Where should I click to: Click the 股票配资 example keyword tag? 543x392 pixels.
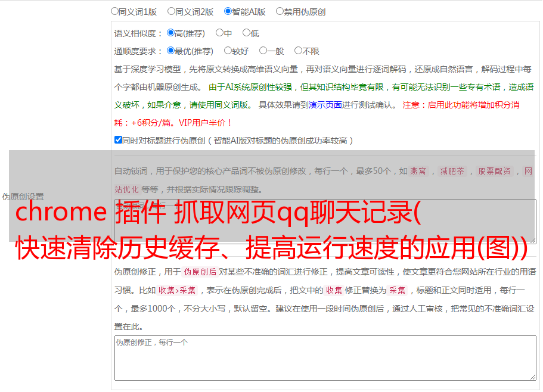pyautogui.click(x=494, y=171)
